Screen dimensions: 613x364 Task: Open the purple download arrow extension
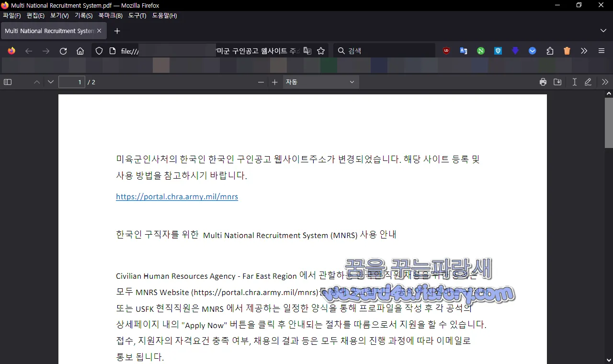click(515, 51)
